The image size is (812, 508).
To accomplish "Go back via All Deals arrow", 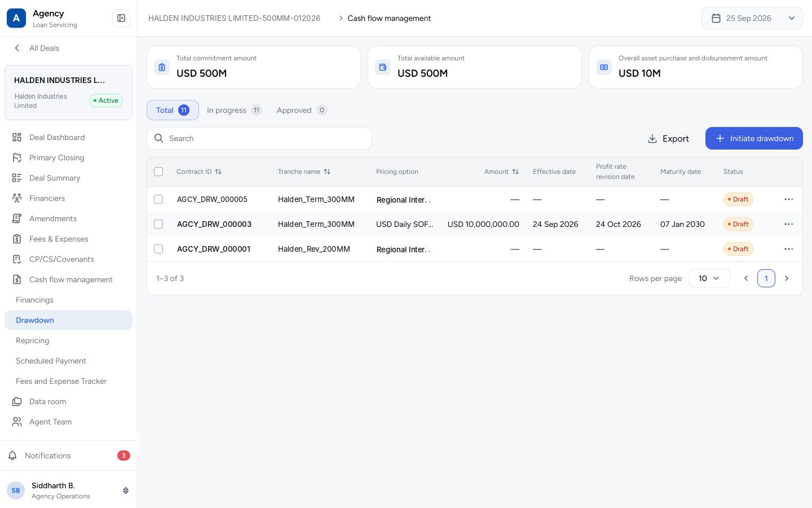I will [x=17, y=48].
